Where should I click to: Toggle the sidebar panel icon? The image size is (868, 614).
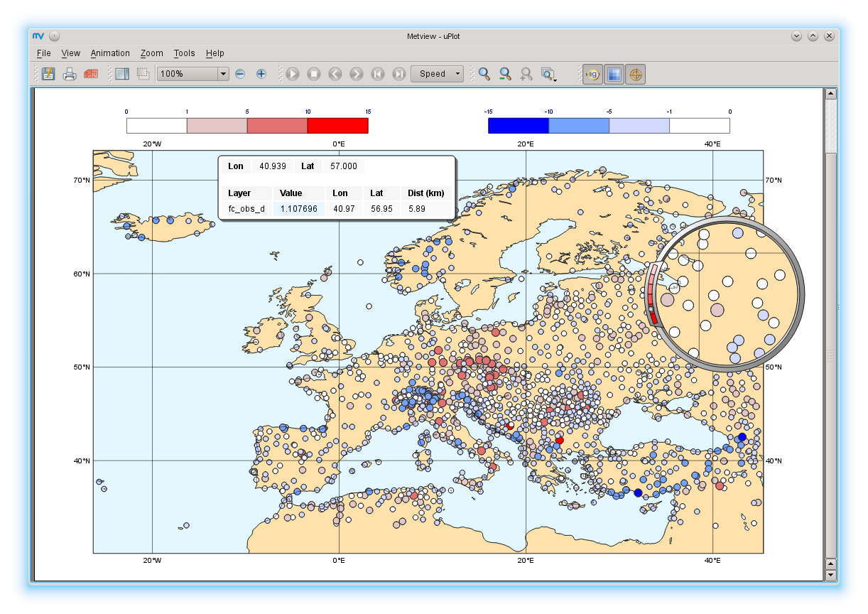(x=122, y=73)
